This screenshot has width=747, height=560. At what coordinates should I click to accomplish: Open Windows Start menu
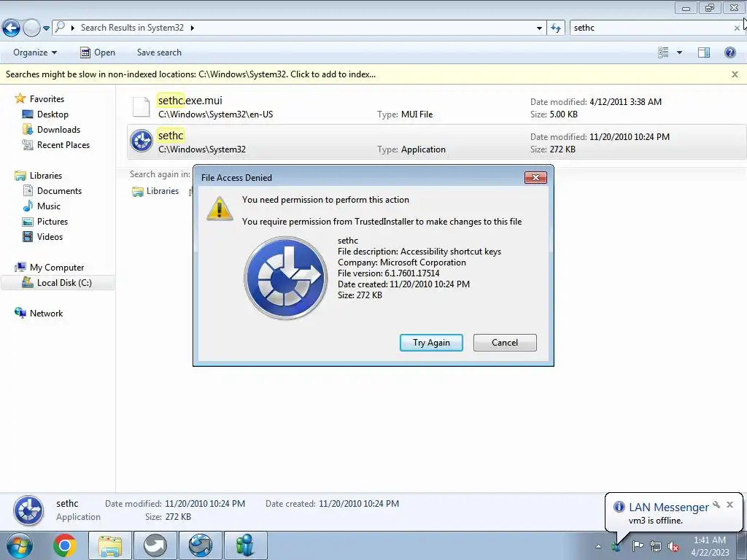click(x=18, y=545)
